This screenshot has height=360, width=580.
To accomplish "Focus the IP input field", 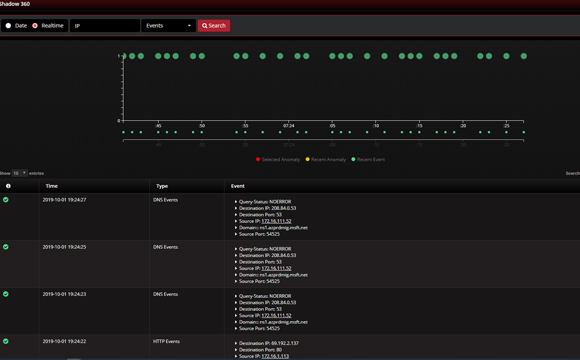I will pos(105,26).
